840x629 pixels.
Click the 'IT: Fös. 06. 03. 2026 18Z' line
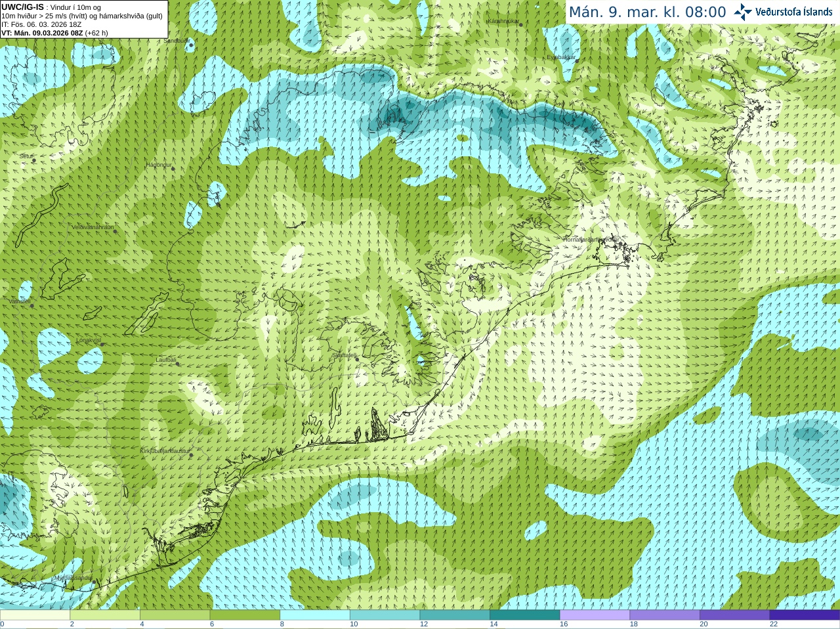[x=41, y=24]
